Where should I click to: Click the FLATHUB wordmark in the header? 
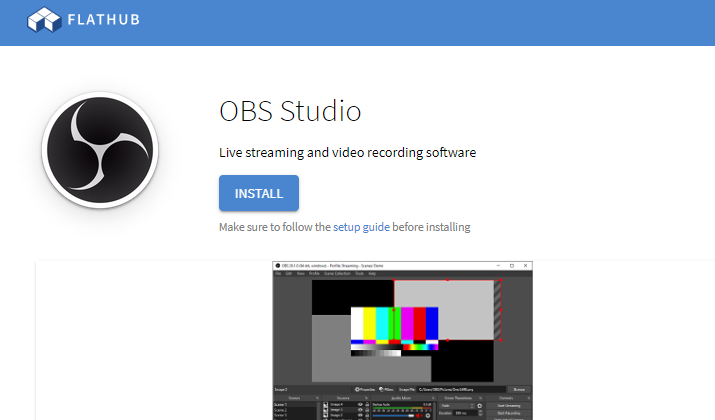click(x=104, y=20)
